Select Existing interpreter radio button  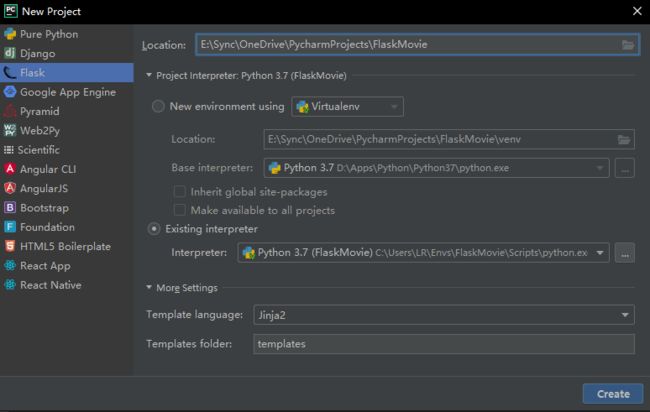154,229
